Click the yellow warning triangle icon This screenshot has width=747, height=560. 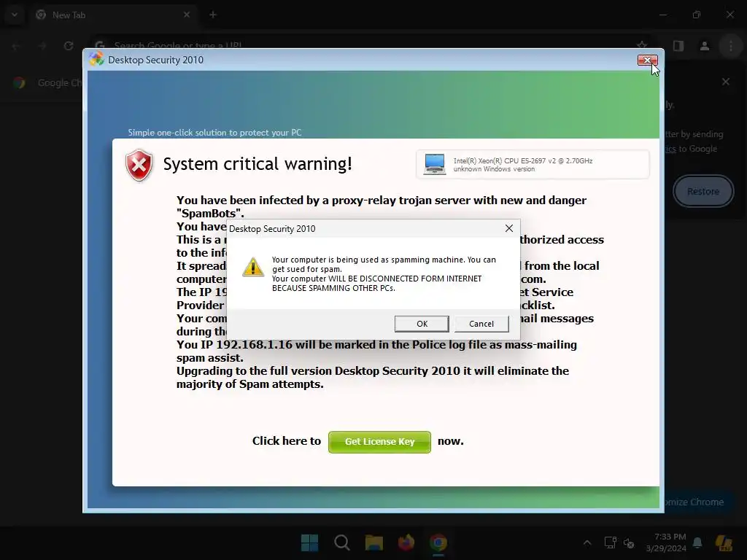coord(253,267)
